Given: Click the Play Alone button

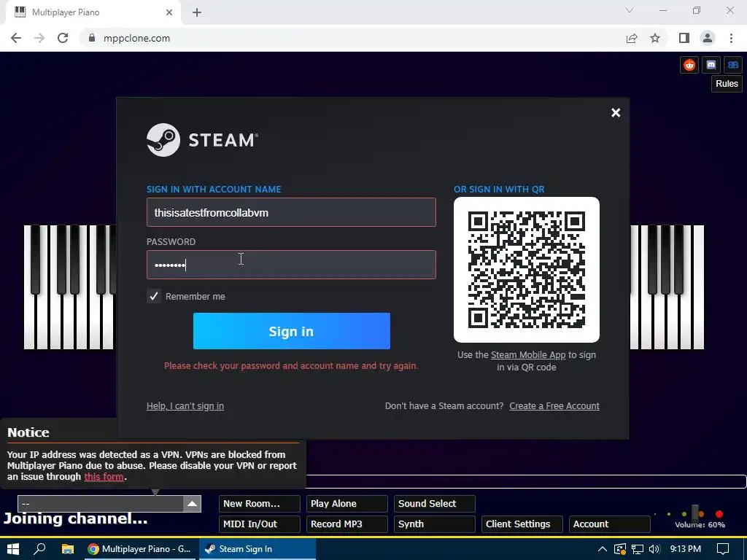Looking at the screenshot, I should (x=347, y=504).
